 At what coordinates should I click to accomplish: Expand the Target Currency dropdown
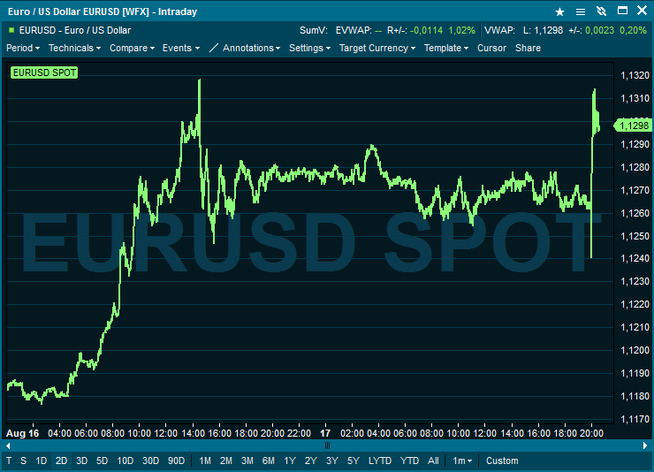[x=377, y=48]
